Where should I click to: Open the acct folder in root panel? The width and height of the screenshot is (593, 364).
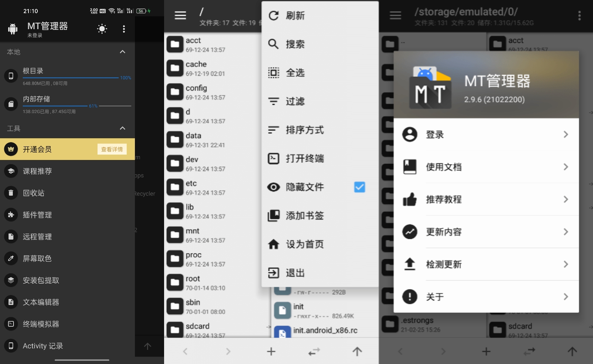213,44
